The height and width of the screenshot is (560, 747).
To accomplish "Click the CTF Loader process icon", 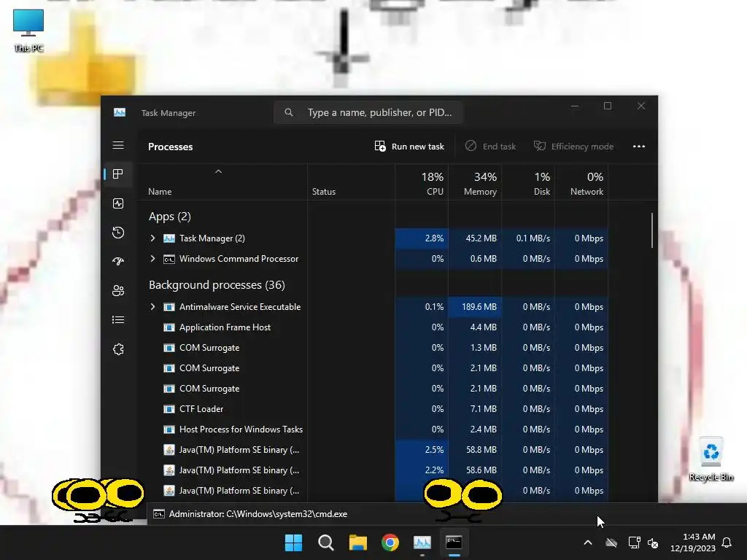I will [x=169, y=409].
